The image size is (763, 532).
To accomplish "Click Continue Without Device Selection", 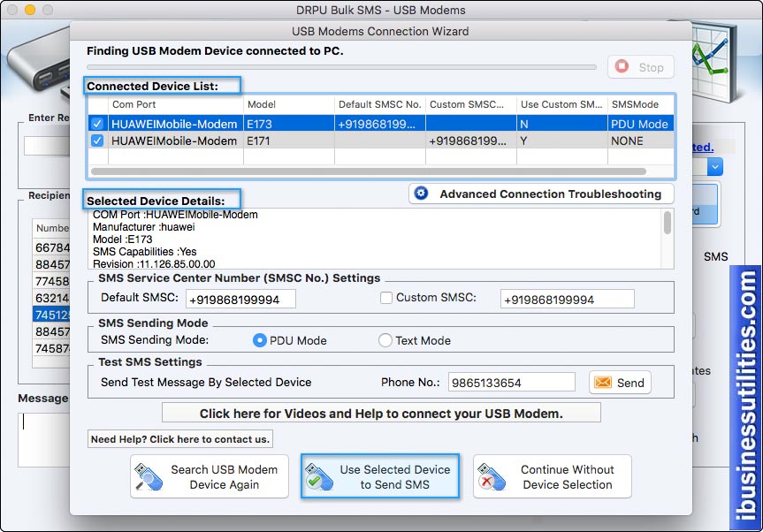I will point(553,476).
